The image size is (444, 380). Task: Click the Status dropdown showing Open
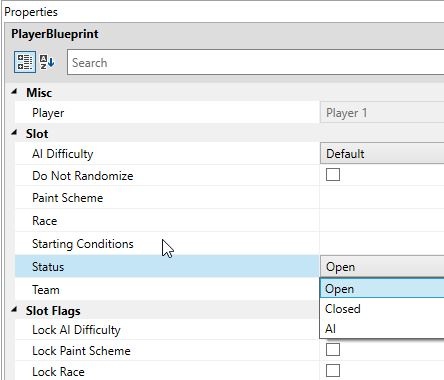(382, 266)
